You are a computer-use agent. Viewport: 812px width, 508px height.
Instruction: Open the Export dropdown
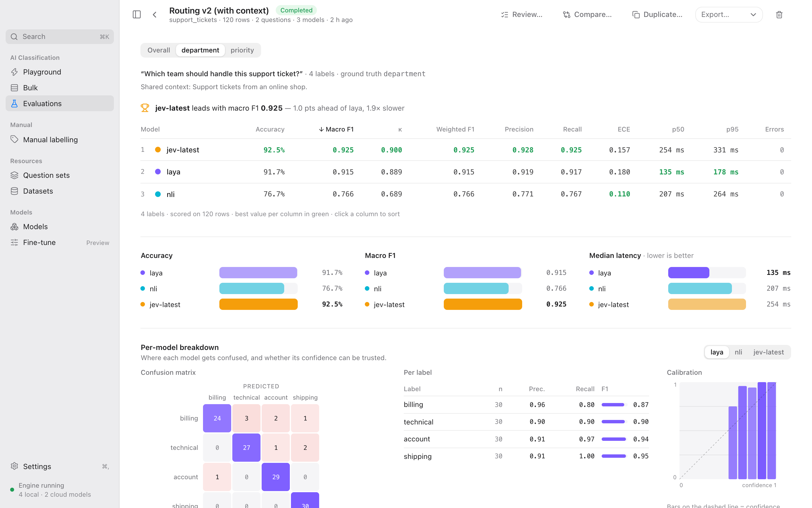[729, 14]
